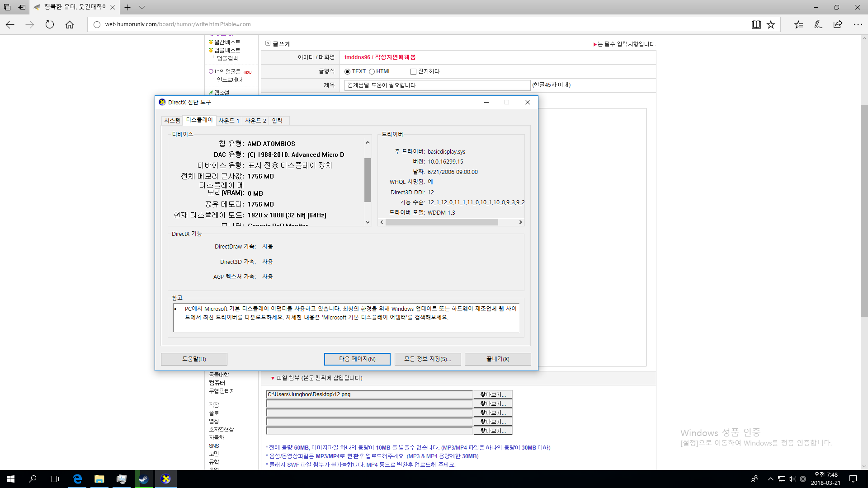Viewport: 868px width, 488px height.
Task: Click the set tabs aside icon
Action: pyautogui.click(x=22, y=7)
